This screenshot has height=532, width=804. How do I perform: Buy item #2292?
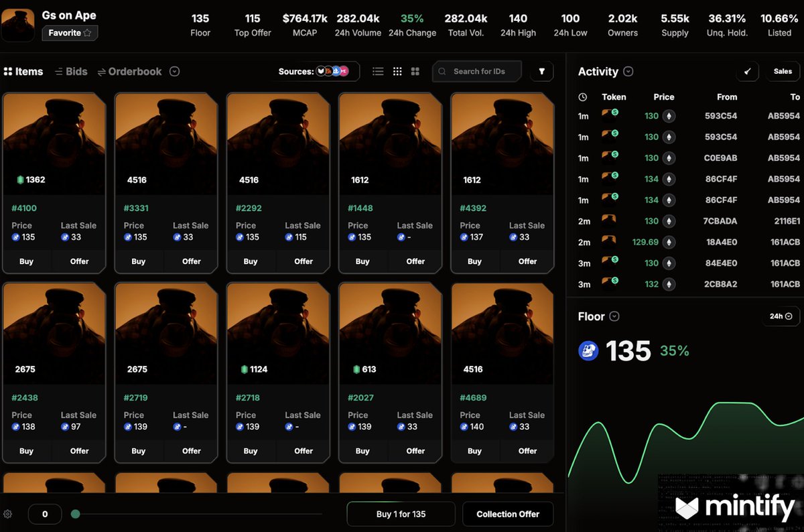pos(251,261)
